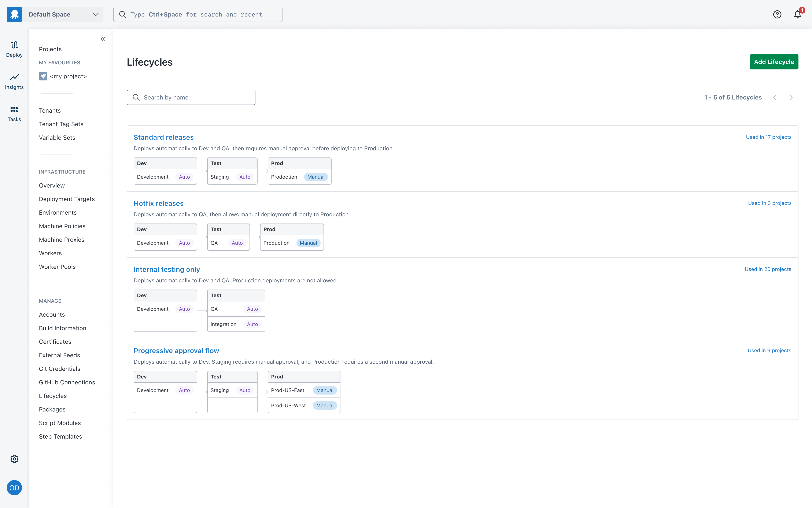Viewport: 812px width, 508px height.
Task: Open Certificates
Action: point(55,342)
